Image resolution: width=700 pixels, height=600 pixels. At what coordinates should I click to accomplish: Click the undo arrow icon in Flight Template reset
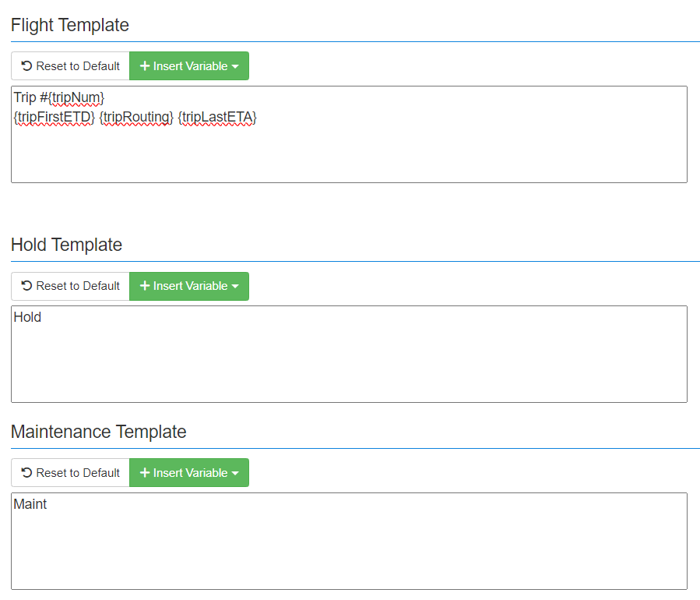[26, 66]
